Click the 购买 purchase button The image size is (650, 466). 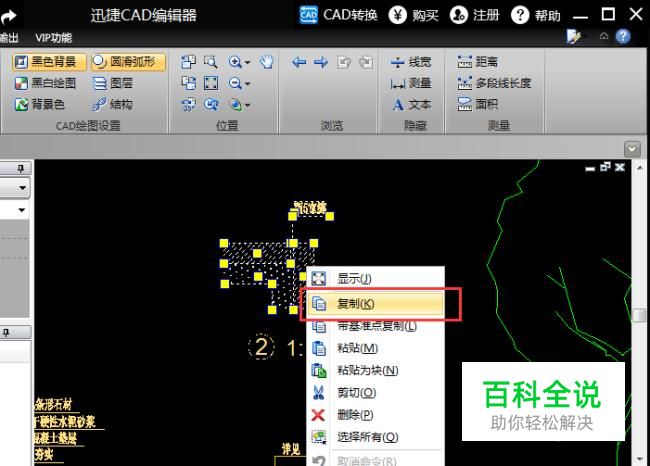click(414, 15)
